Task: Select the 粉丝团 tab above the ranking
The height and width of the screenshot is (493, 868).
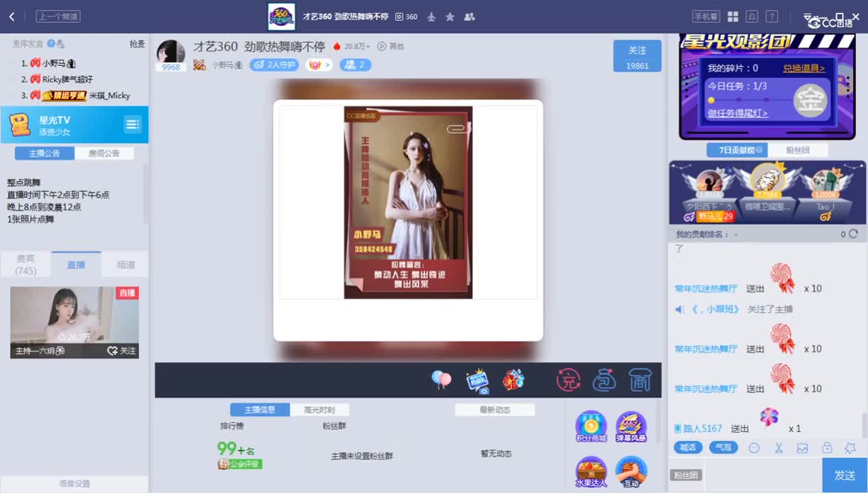Action: click(x=797, y=151)
